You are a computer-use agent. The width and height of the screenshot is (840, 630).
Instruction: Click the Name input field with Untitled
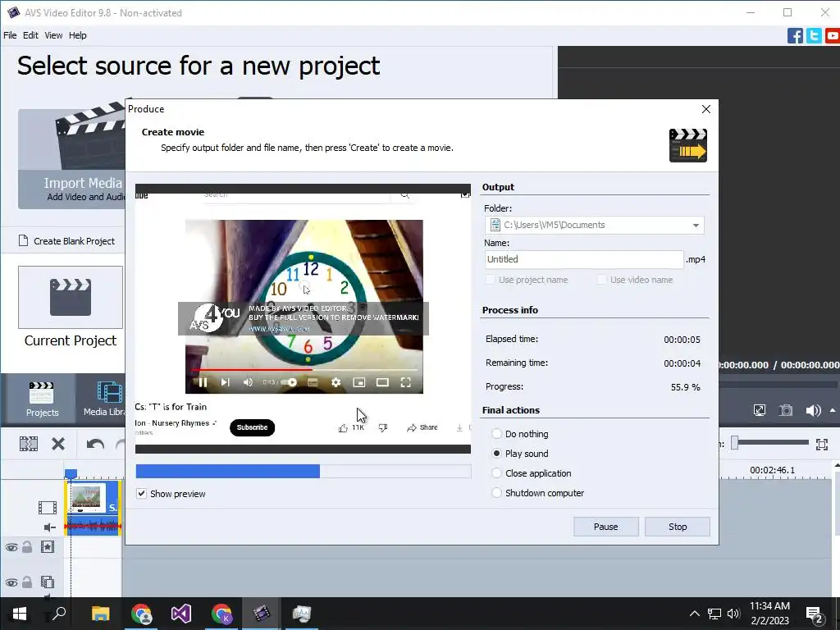point(584,259)
